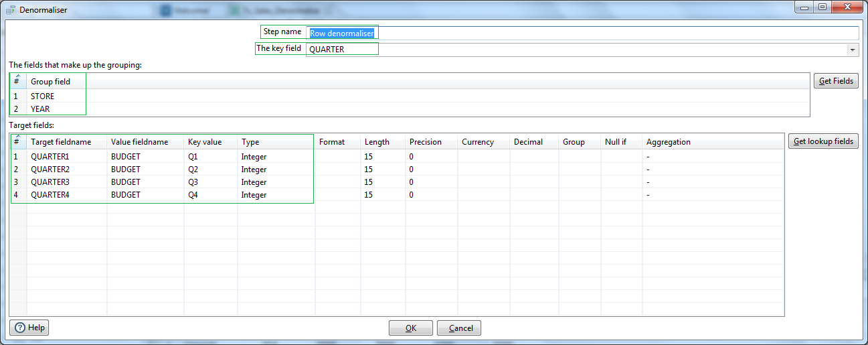Image resolution: width=868 pixels, height=345 pixels.
Task: Click the Aggregation column header
Action: 668,142
